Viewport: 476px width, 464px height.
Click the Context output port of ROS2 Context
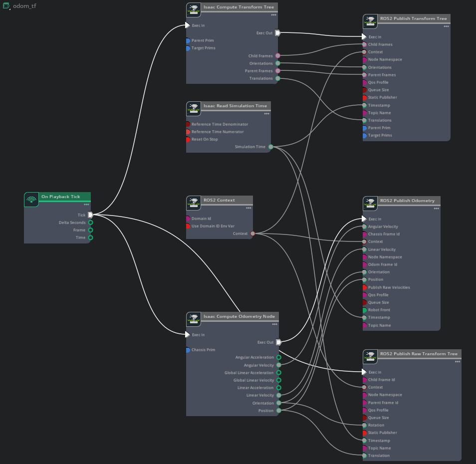pos(252,233)
